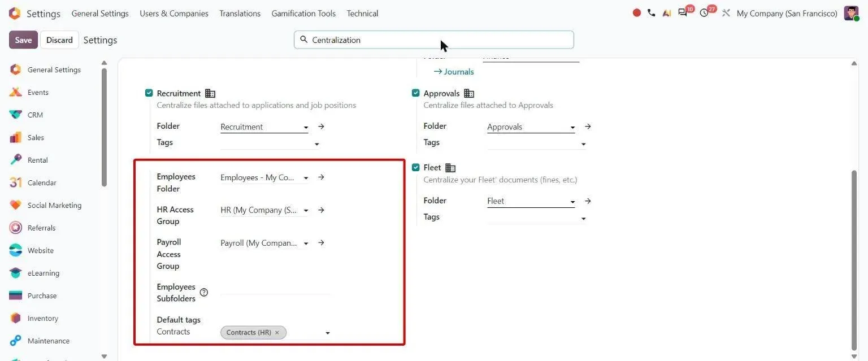The image size is (868, 361).
Task: Click the sidebar scroll down arrow
Action: coord(104,356)
